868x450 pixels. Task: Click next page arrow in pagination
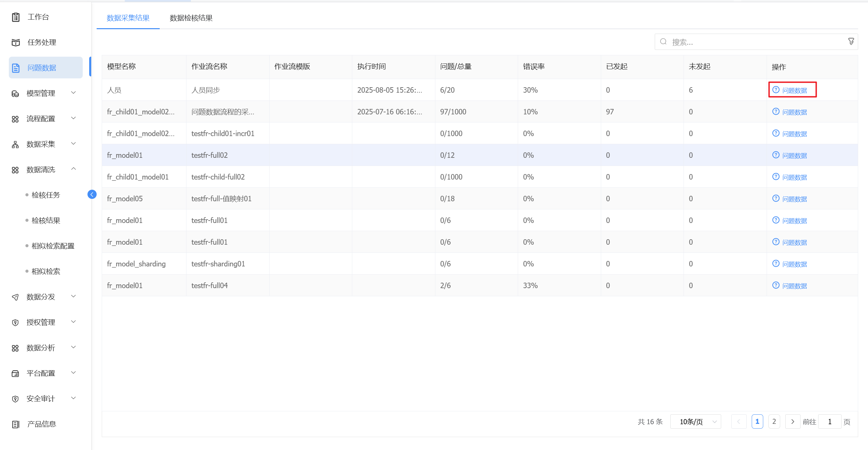click(792, 421)
